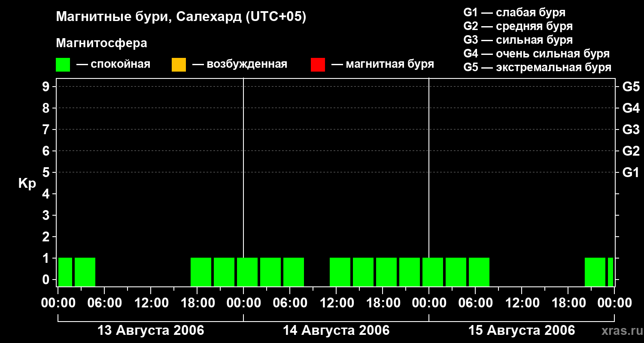Click the right-axis 'G5' level label

click(x=631, y=87)
